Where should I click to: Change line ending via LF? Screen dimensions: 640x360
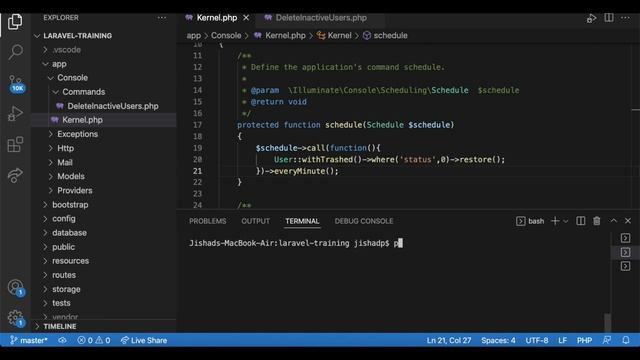(x=562, y=340)
